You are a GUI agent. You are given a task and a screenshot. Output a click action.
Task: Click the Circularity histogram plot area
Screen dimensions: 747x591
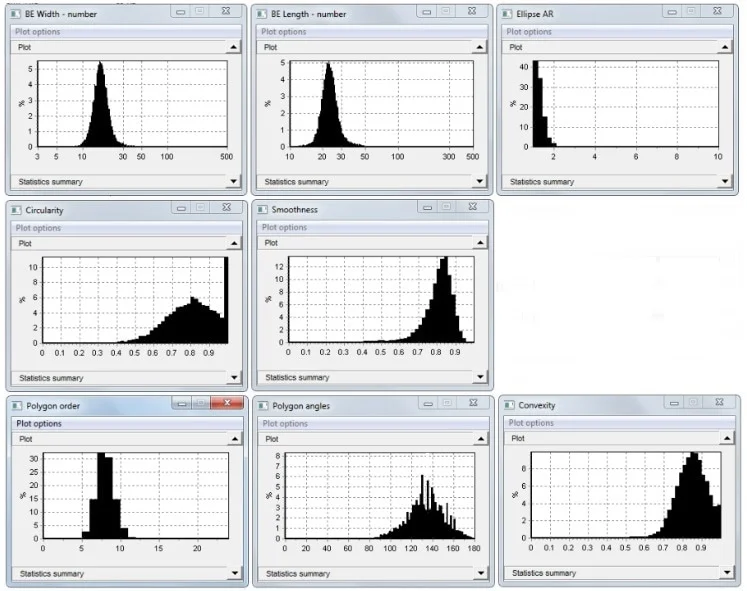click(x=135, y=300)
